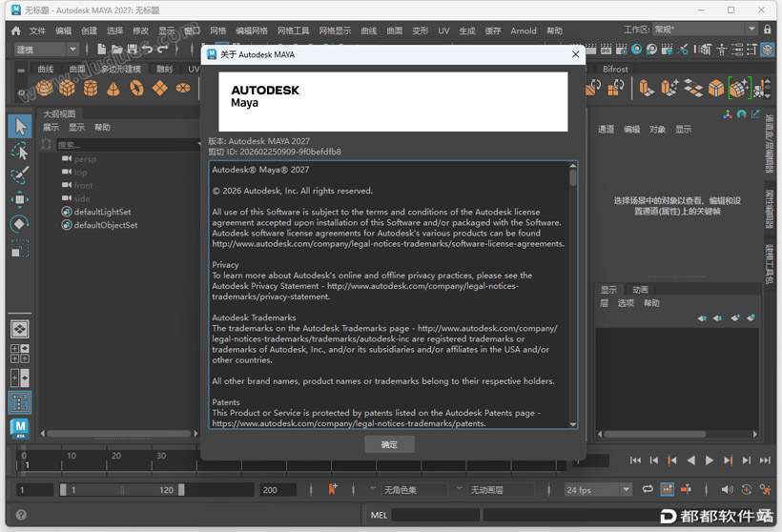Create a polygon disc from shelf
The height and width of the screenshot is (532, 782).
click(183, 89)
